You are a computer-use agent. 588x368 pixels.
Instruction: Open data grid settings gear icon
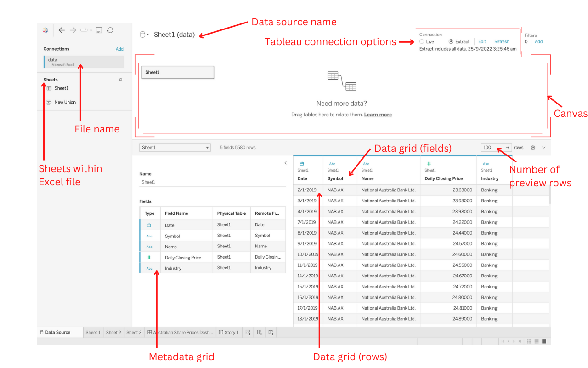(533, 148)
